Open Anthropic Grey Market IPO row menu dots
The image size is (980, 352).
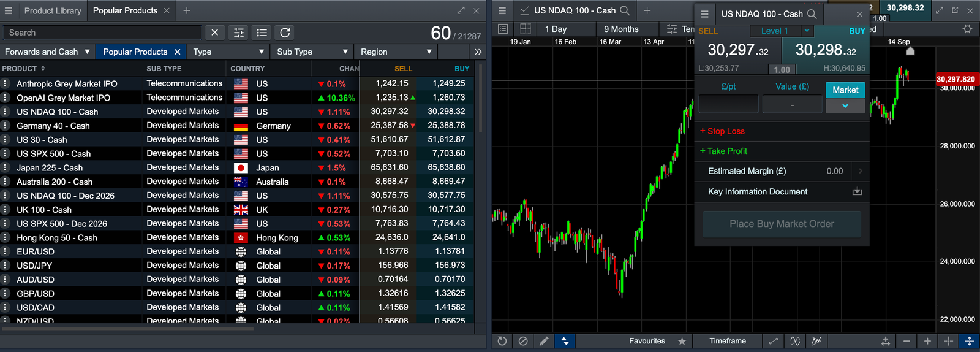point(5,83)
